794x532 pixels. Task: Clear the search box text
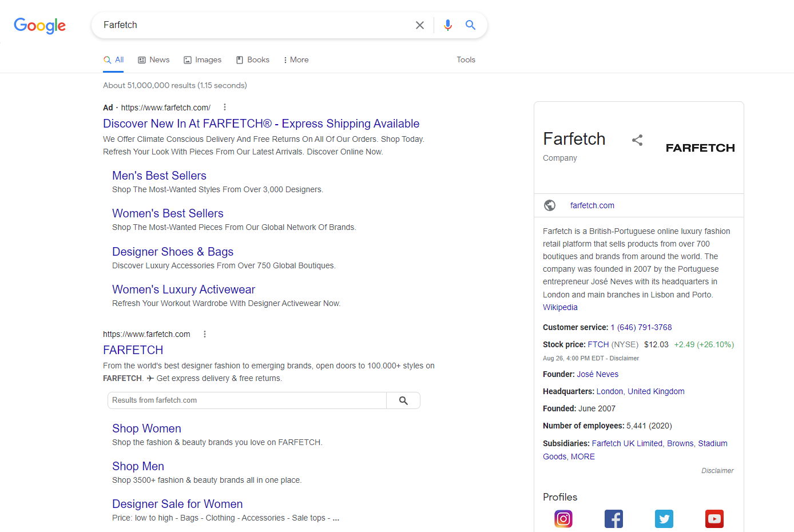(x=419, y=25)
